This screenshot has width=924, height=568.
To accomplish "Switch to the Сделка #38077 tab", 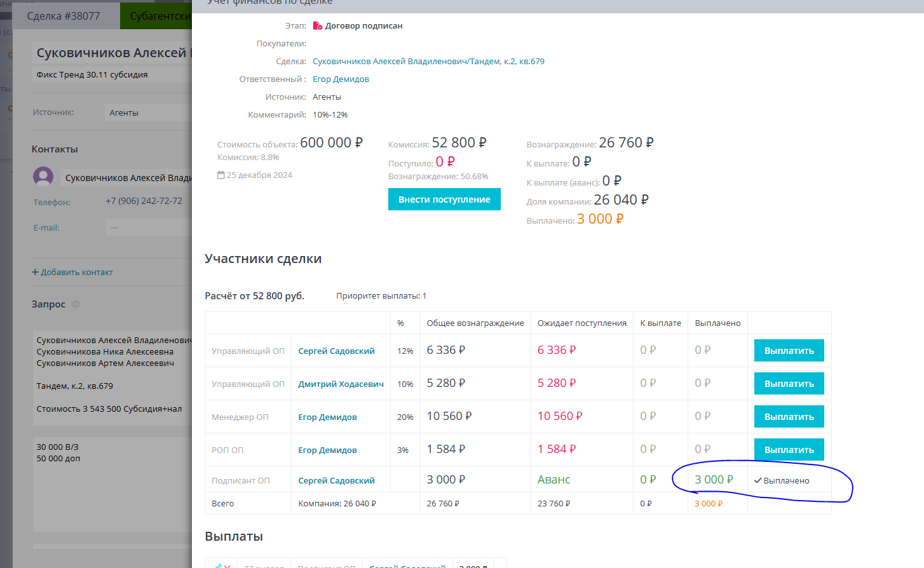I will (x=64, y=16).
